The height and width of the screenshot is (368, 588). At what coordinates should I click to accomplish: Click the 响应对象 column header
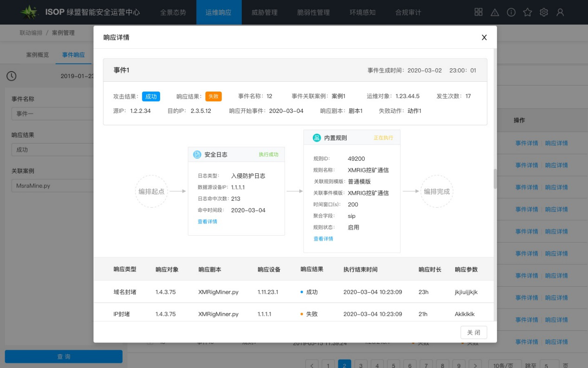167,269
